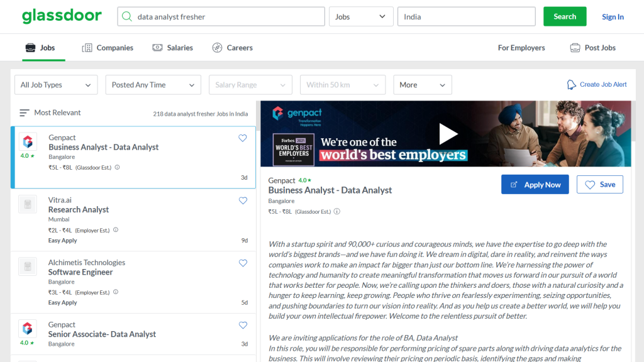This screenshot has width=644, height=362.
Task: Click Forbes World's Best Employers badge
Action: pos(294,150)
